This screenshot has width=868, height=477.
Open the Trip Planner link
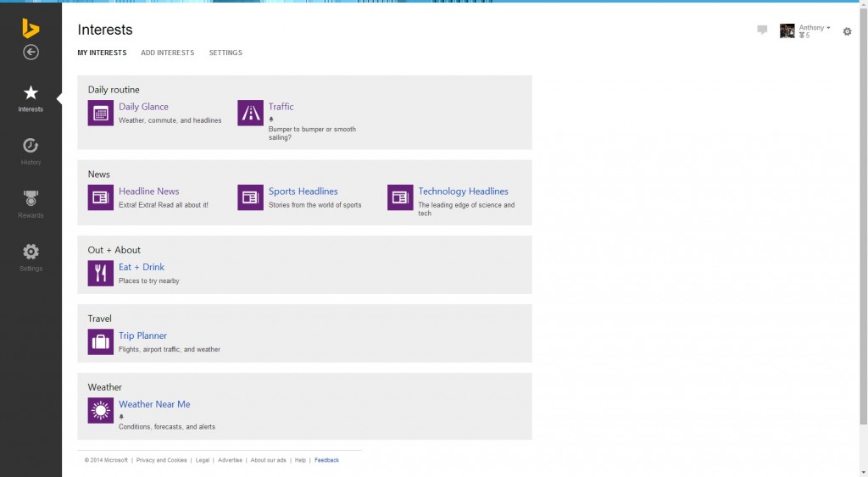point(142,336)
